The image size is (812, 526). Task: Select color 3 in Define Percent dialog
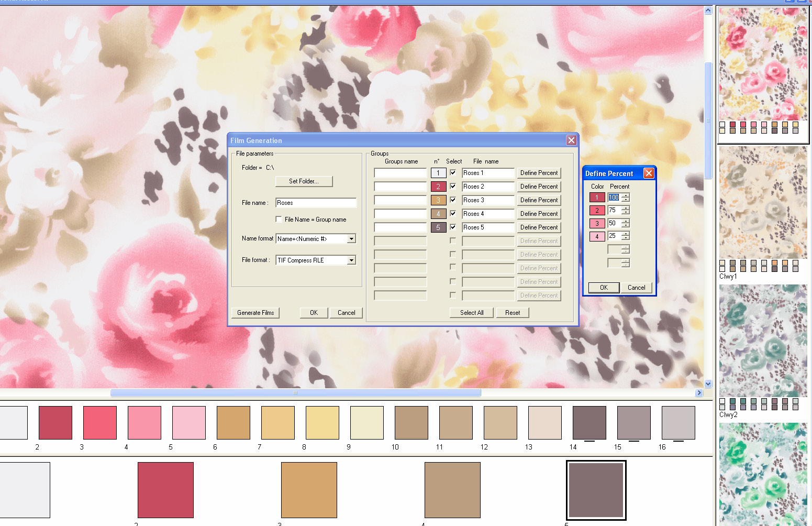597,224
